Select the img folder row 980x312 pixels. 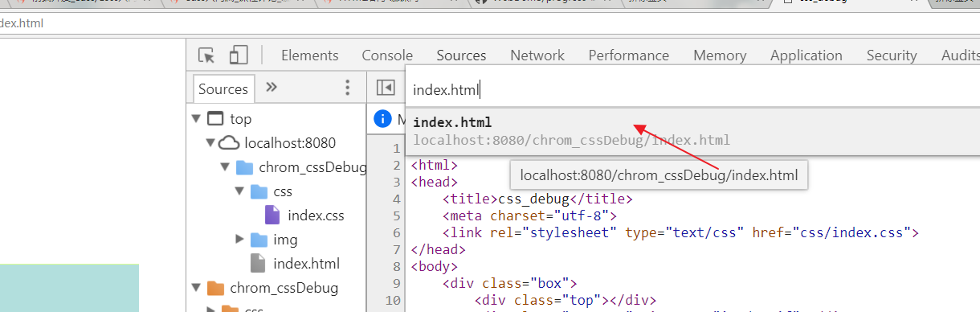[x=276, y=240]
